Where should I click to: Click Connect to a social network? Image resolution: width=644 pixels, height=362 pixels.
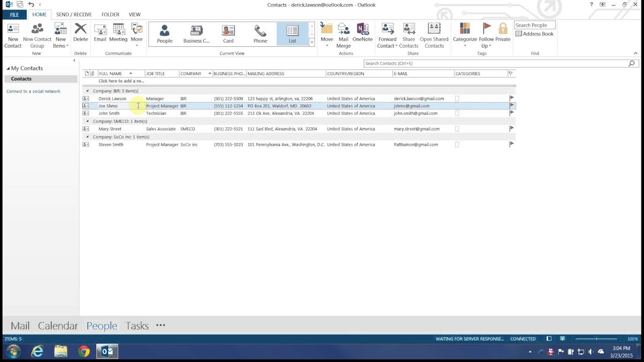point(33,92)
